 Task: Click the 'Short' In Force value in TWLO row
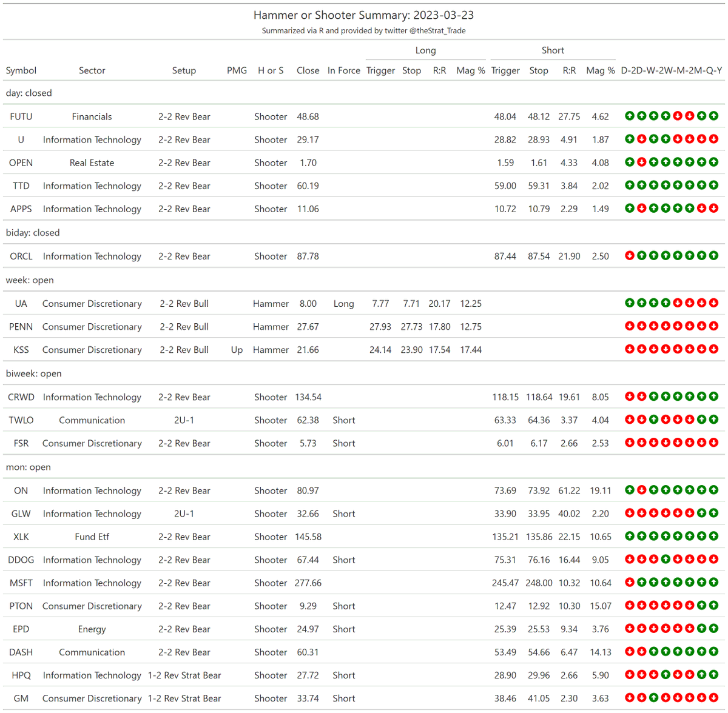tap(344, 420)
